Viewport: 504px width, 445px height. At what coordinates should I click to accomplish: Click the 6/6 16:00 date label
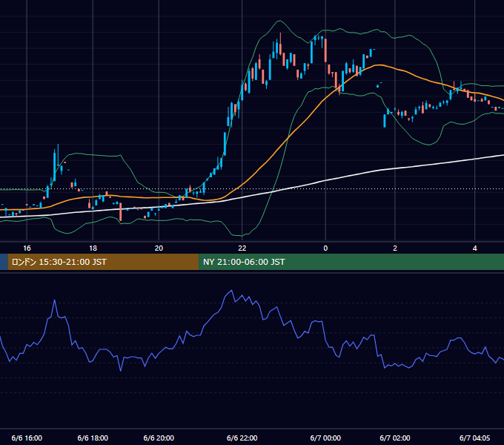(x=27, y=438)
